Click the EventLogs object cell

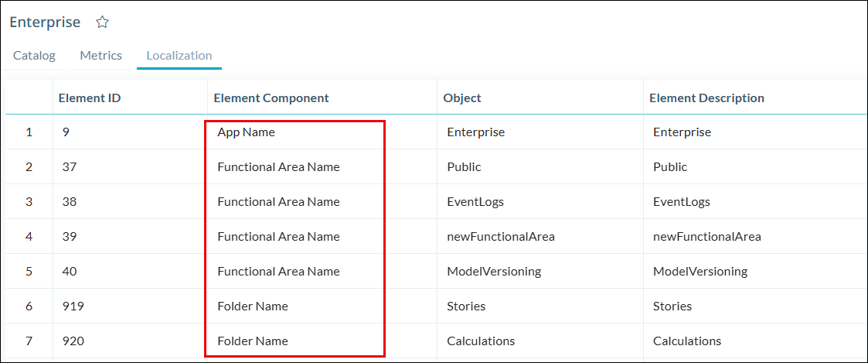[x=475, y=202]
